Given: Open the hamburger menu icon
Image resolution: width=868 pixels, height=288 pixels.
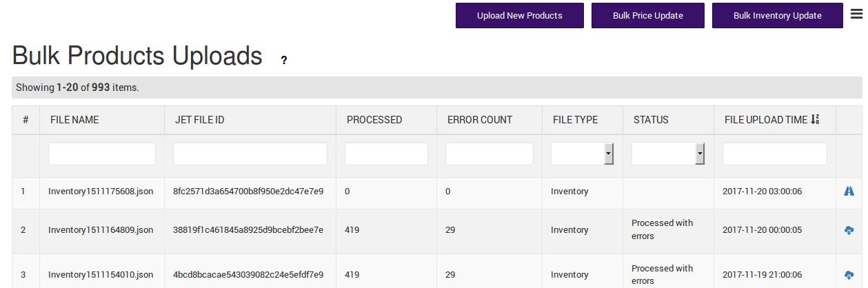Looking at the screenshot, I should [x=856, y=14].
